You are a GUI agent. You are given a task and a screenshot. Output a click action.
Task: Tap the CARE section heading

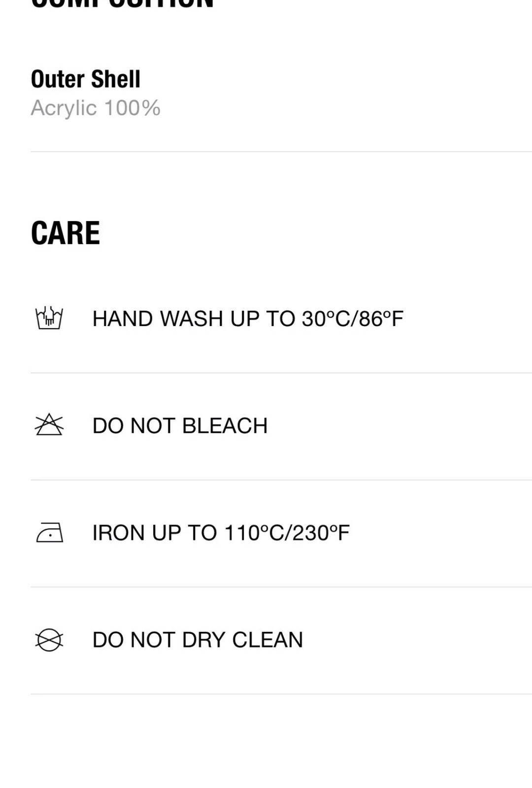(66, 232)
